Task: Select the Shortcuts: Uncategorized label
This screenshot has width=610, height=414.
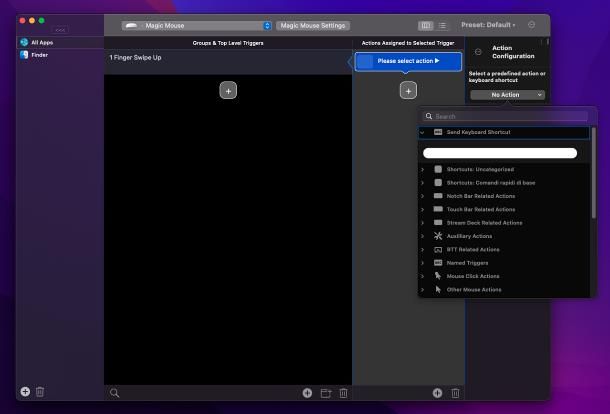Action: 480,169
